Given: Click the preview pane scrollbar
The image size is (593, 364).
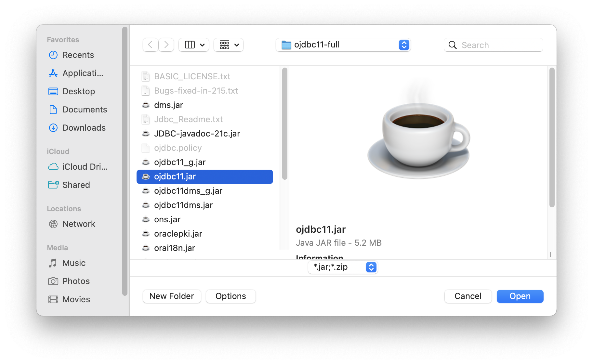Looking at the screenshot, I should click(x=552, y=137).
